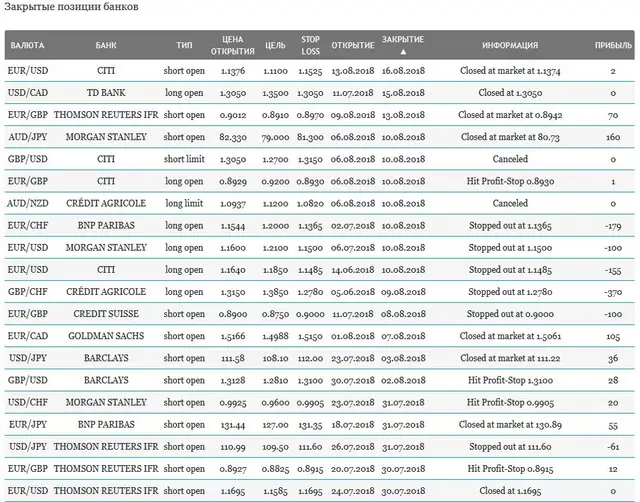Click closing date 07.08.2018

click(x=403, y=336)
